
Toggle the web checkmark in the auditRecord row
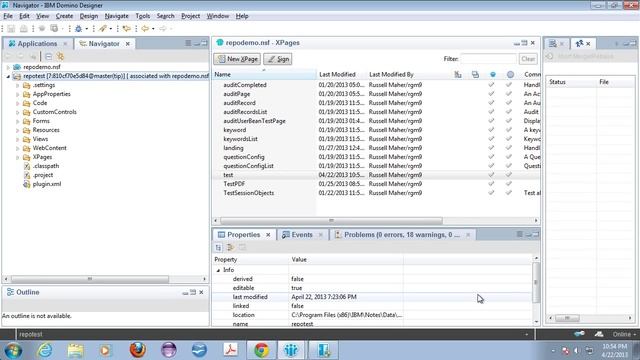(x=491, y=103)
